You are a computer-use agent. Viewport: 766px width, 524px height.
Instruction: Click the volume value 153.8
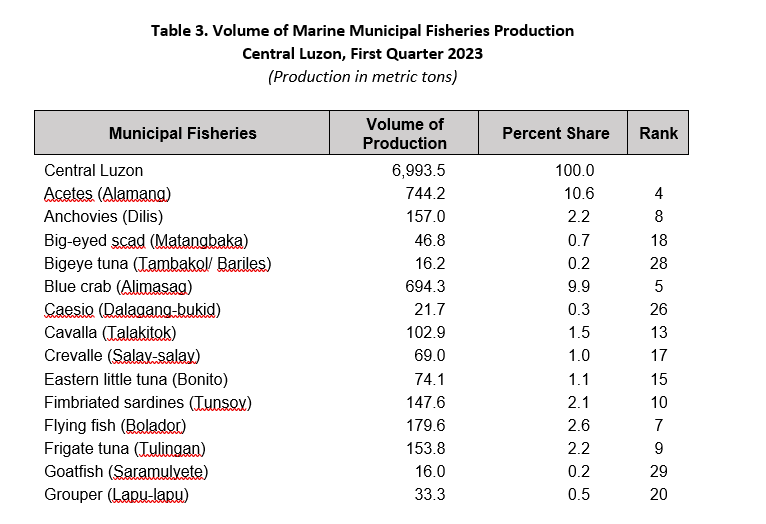point(426,448)
